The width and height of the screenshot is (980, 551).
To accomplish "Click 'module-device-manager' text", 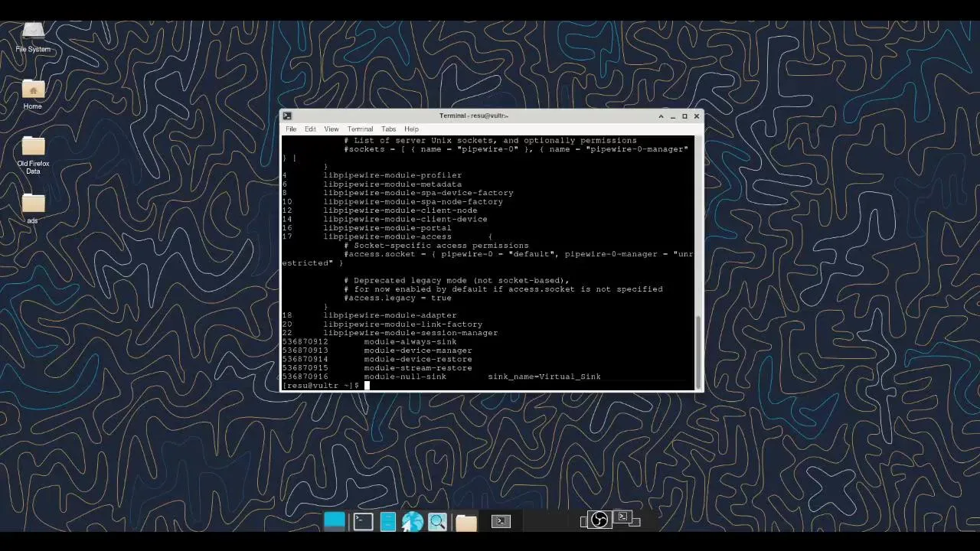I will (x=418, y=350).
